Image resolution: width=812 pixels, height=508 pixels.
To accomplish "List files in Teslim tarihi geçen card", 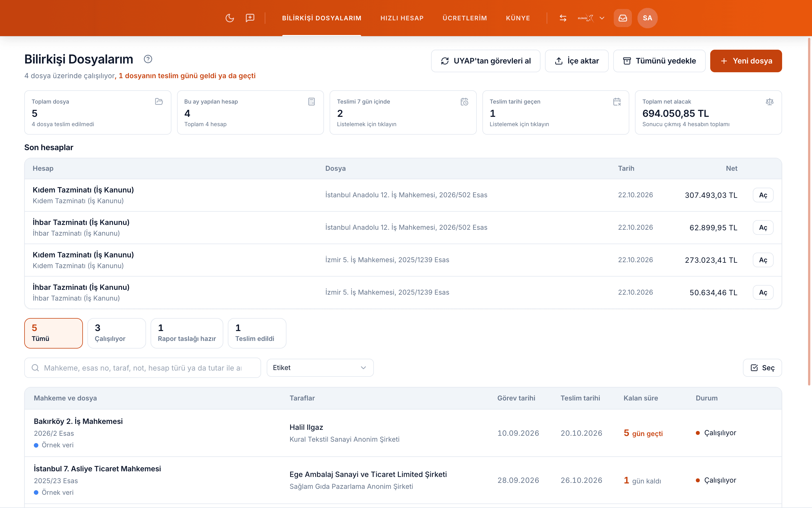I will 556,112.
